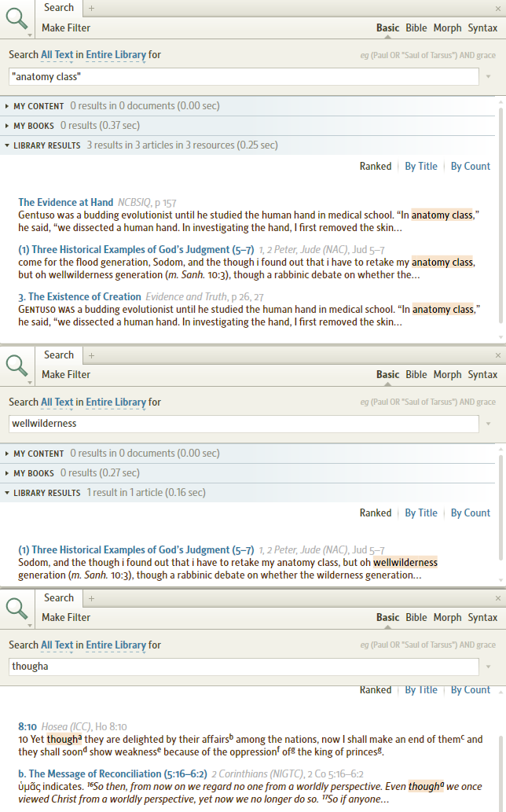Screen dimensions: 506x812
Task: Switch to Syntax search in thougha panel
Action: coord(482,617)
